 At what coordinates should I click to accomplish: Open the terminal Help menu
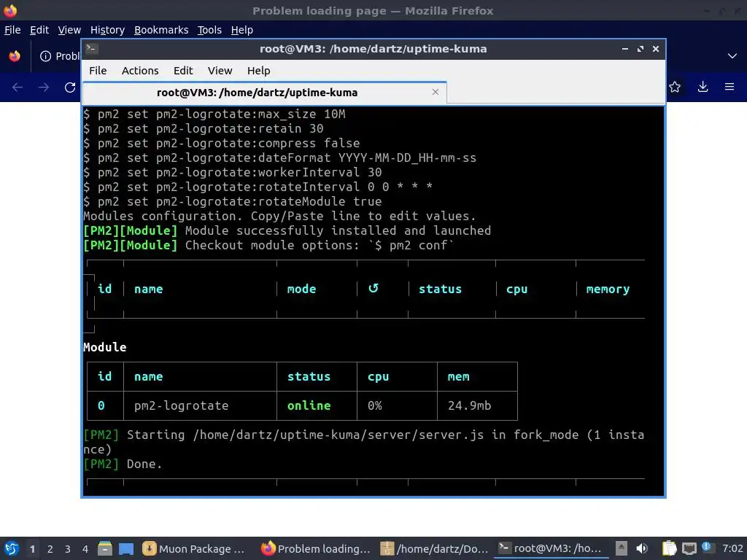pyautogui.click(x=258, y=71)
